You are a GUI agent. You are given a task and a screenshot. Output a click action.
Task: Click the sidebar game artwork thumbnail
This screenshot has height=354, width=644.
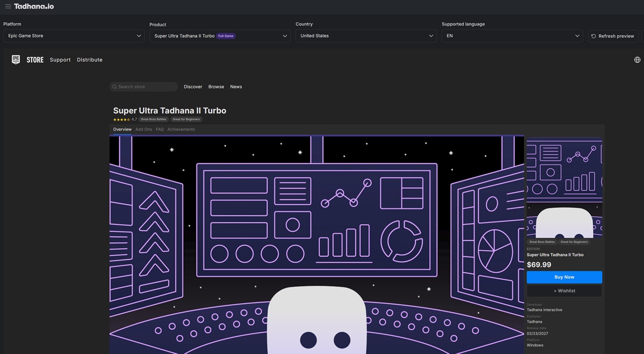coord(565,189)
